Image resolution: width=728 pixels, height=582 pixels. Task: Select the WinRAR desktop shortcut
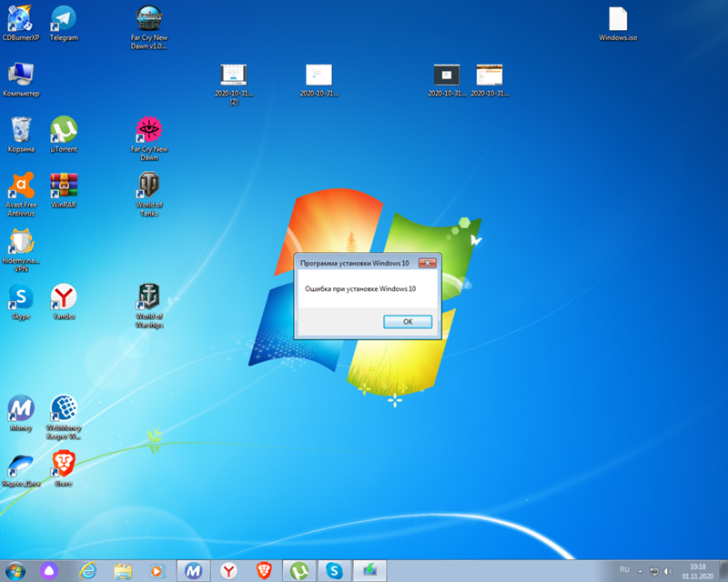click(x=64, y=191)
